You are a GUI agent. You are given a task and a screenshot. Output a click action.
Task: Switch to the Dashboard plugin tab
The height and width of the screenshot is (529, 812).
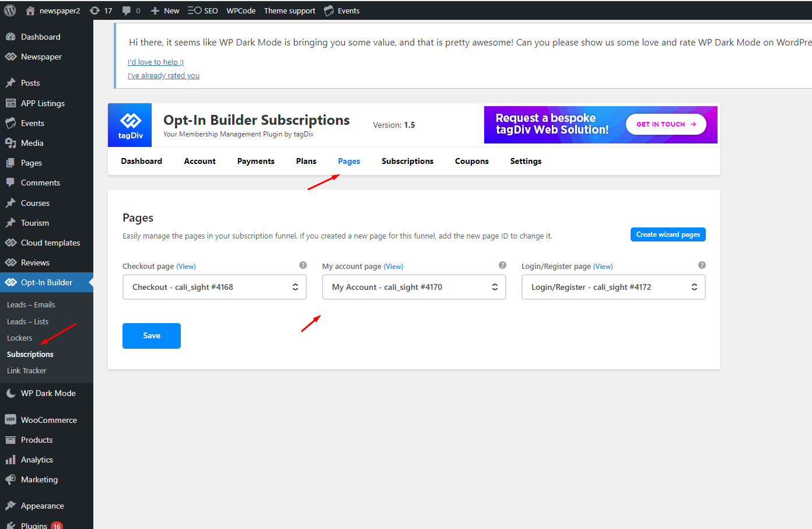142,161
